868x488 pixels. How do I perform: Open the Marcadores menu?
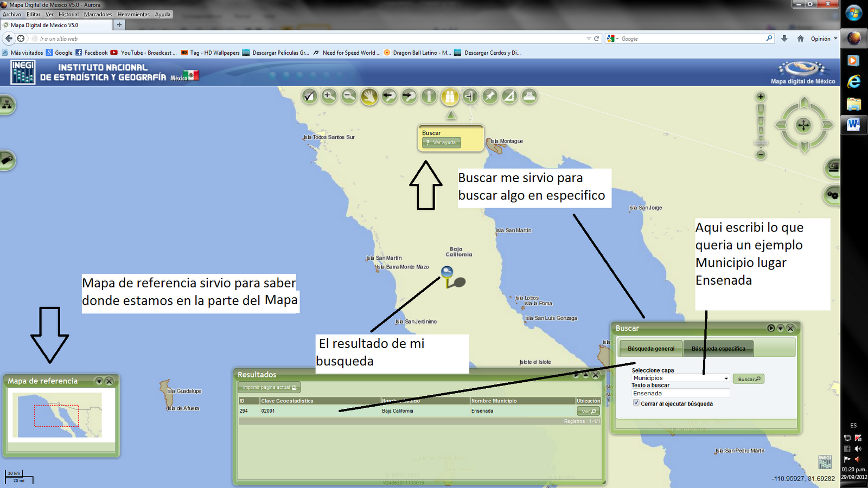pyautogui.click(x=98, y=15)
